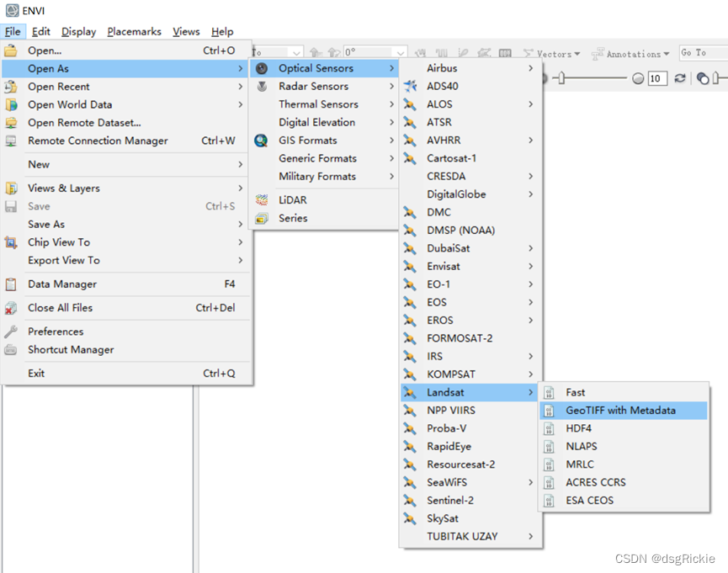728x573 pixels.
Task: Choose FORMOSAT-2 sensor entry
Action: [x=469, y=338]
